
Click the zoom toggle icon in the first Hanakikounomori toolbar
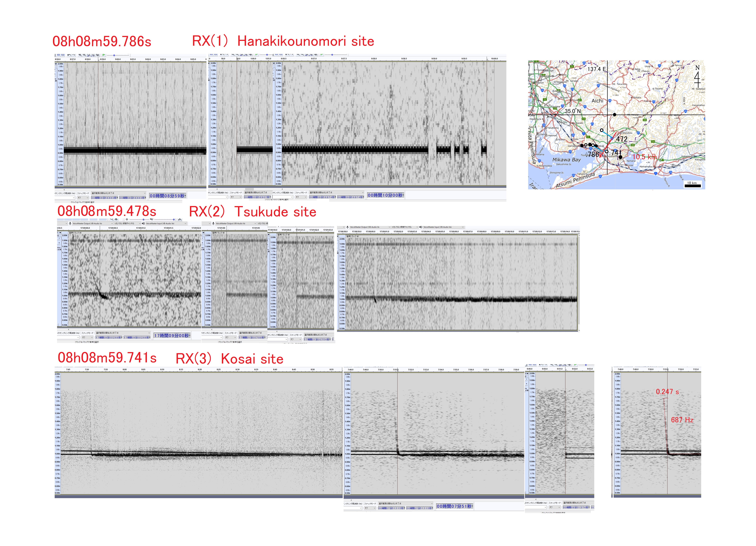(x=97, y=55)
